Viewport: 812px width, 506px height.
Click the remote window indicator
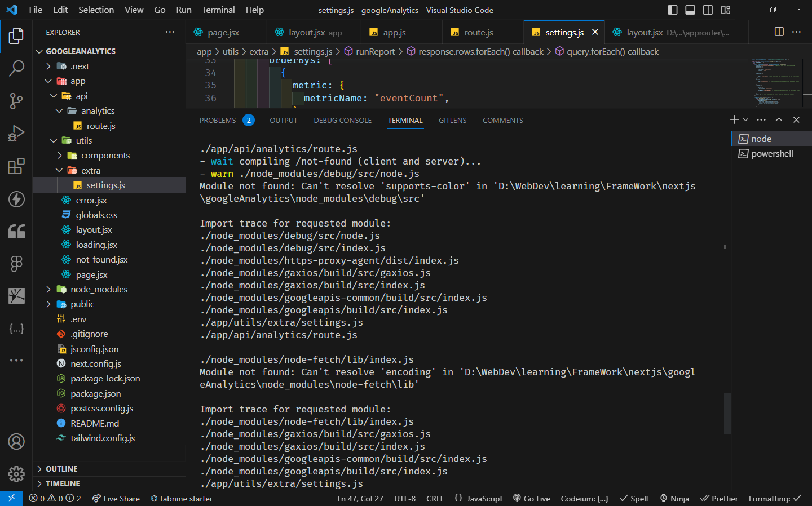11,499
